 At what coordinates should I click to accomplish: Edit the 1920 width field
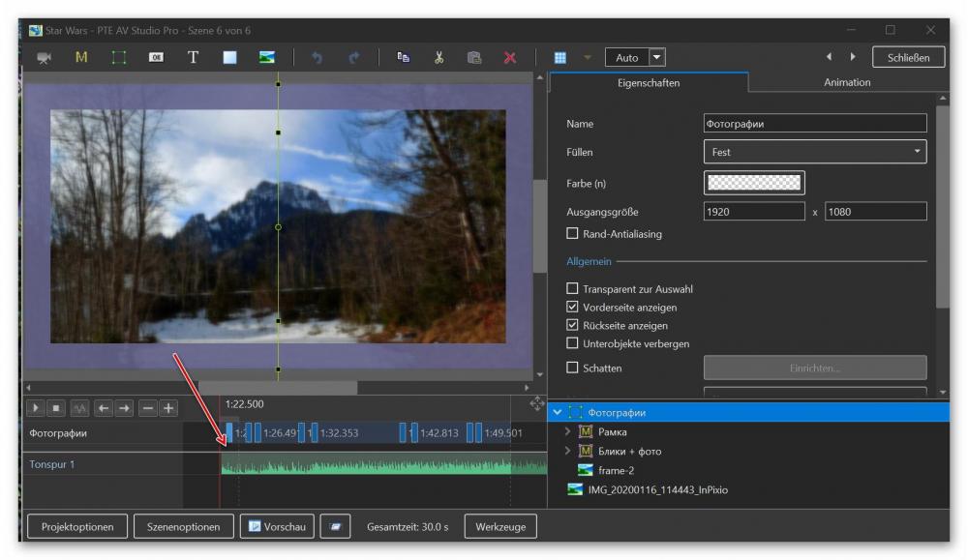coord(754,212)
